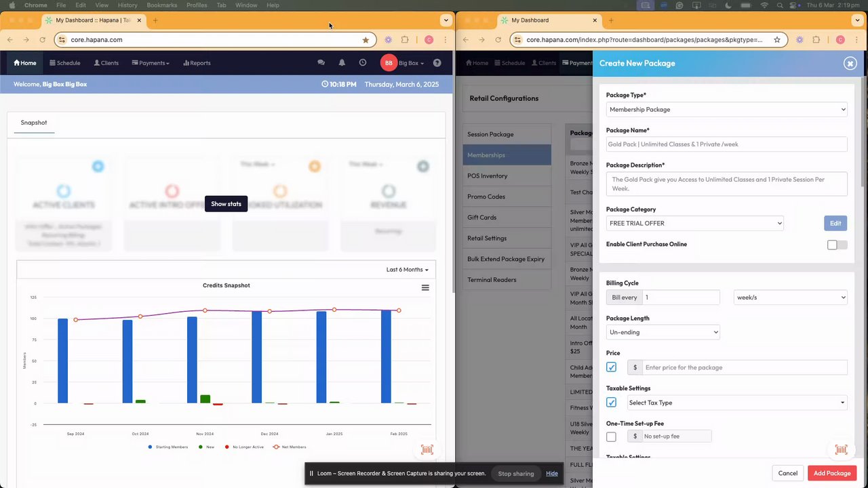Open new tab in right browser window
Screen dimensions: 868x488
click(x=611, y=20)
